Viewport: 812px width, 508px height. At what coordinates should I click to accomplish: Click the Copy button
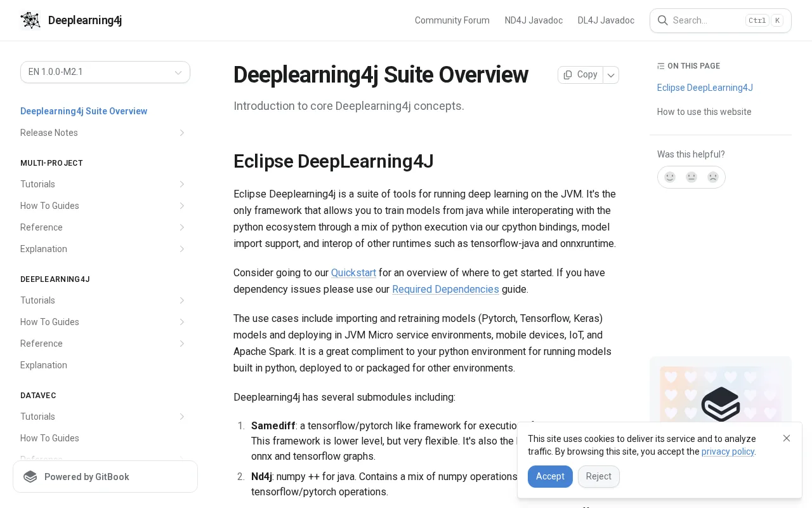(x=580, y=75)
